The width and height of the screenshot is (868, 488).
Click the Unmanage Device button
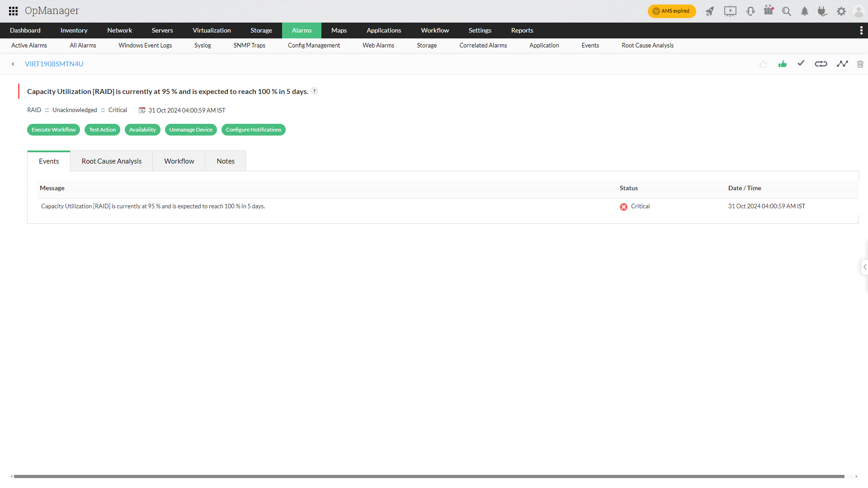(191, 130)
